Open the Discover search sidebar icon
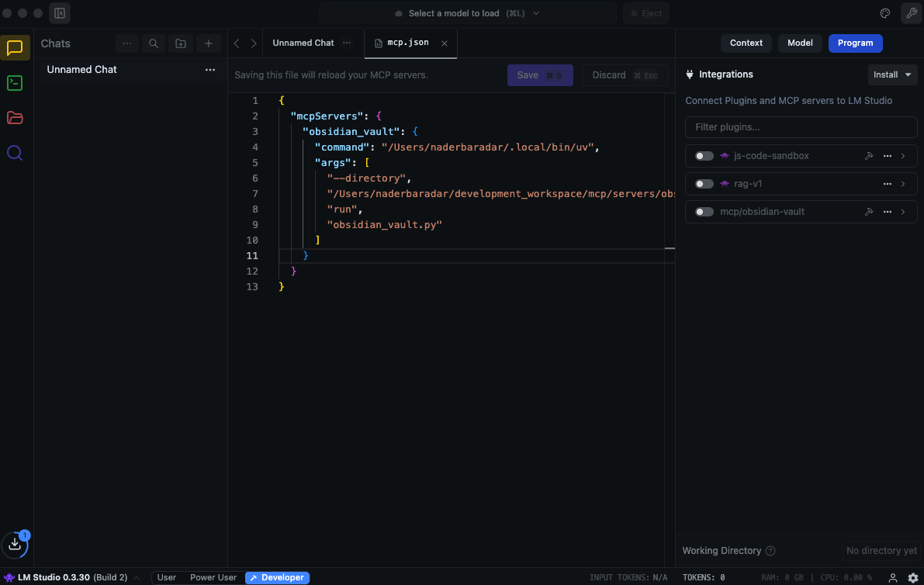 pos(15,153)
